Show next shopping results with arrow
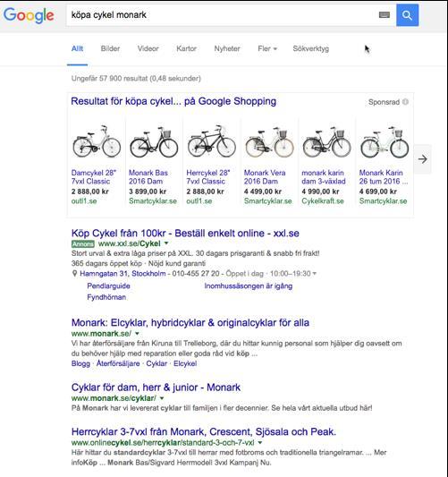The width and height of the screenshot is (448, 477). tap(422, 159)
